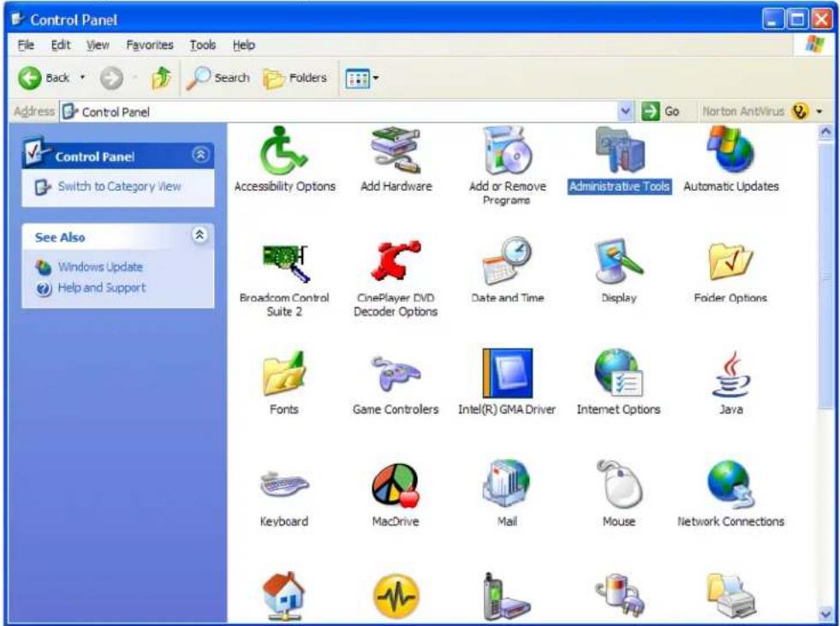840x626 pixels.
Task: Open the Java control panel
Action: (x=731, y=383)
